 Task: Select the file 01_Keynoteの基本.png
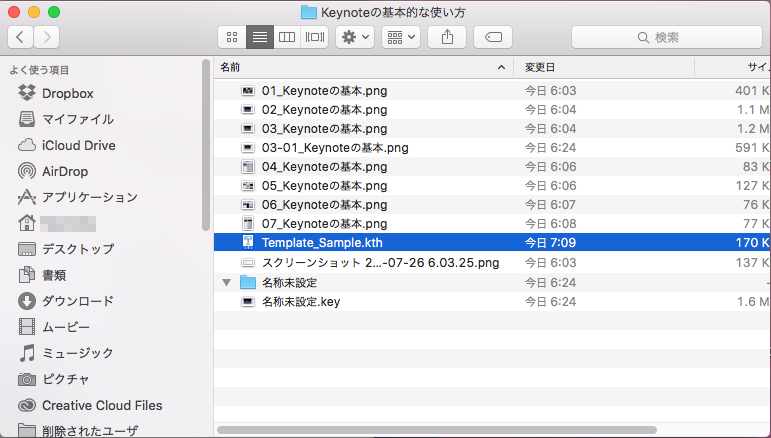pos(324,90)
